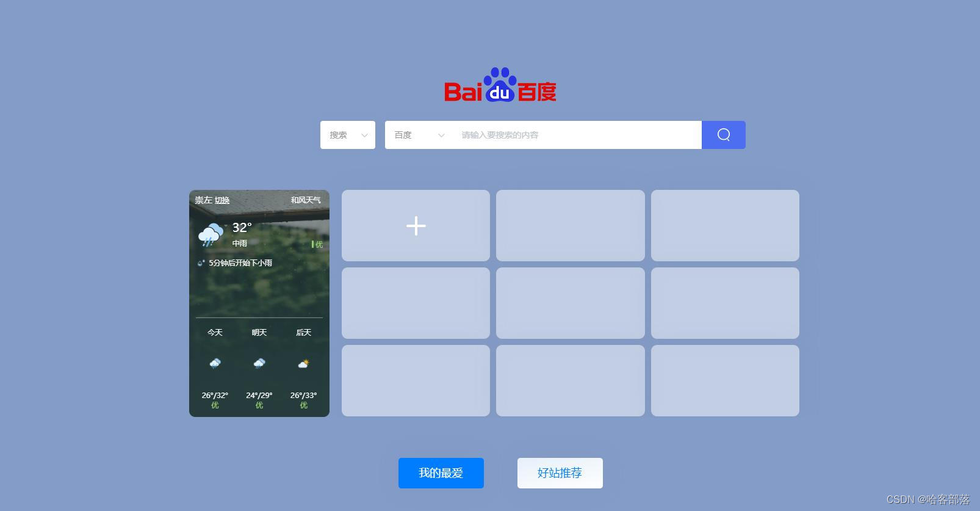Click 切换 to change city

pos(222,200)
